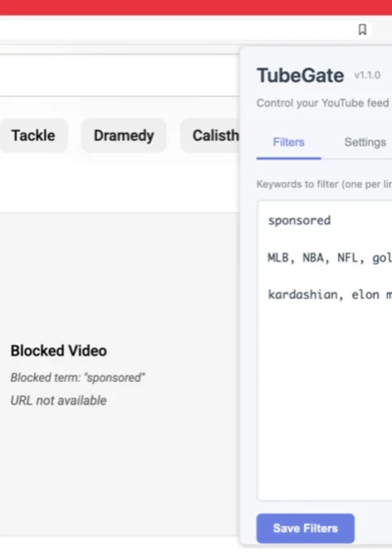Click the 'kardashian, elon' keyword line
Screen dimensions: 392x560
click(329, 295)
